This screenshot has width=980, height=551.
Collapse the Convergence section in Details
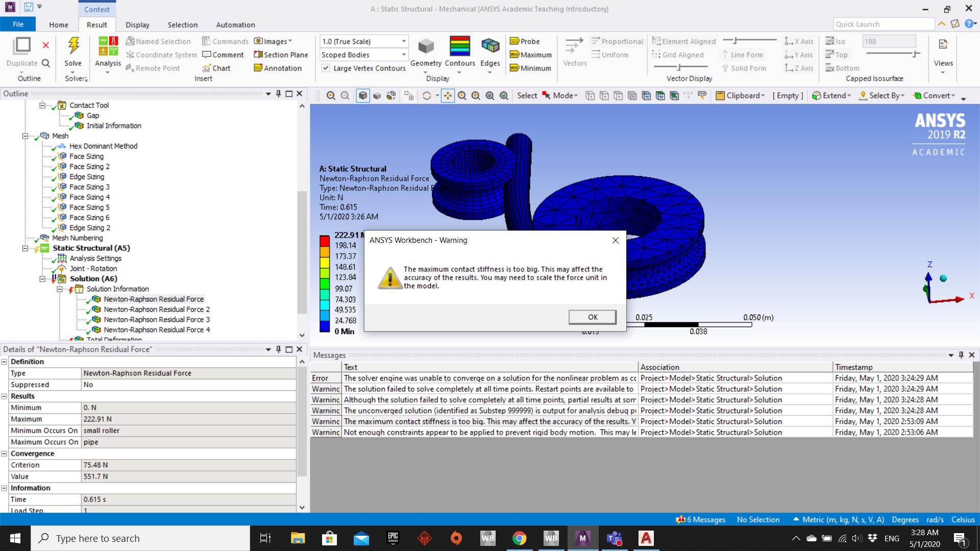[4, 454]
